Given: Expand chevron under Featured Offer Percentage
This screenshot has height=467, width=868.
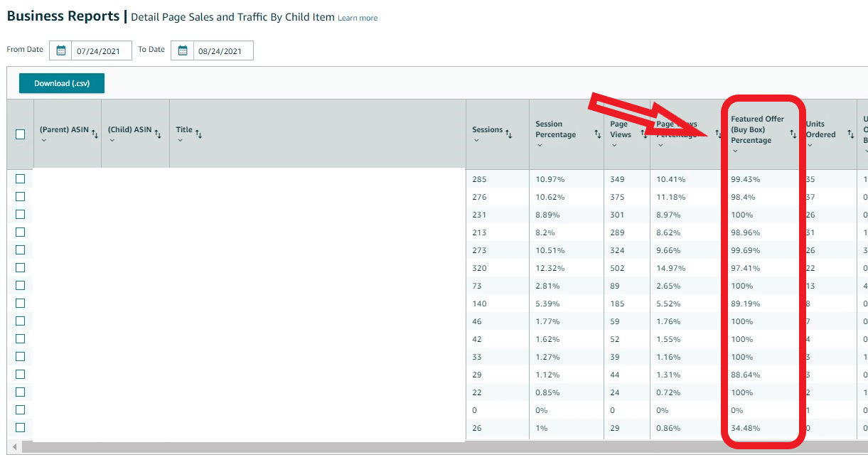Looking at the screenshot, I should point(735,151).
